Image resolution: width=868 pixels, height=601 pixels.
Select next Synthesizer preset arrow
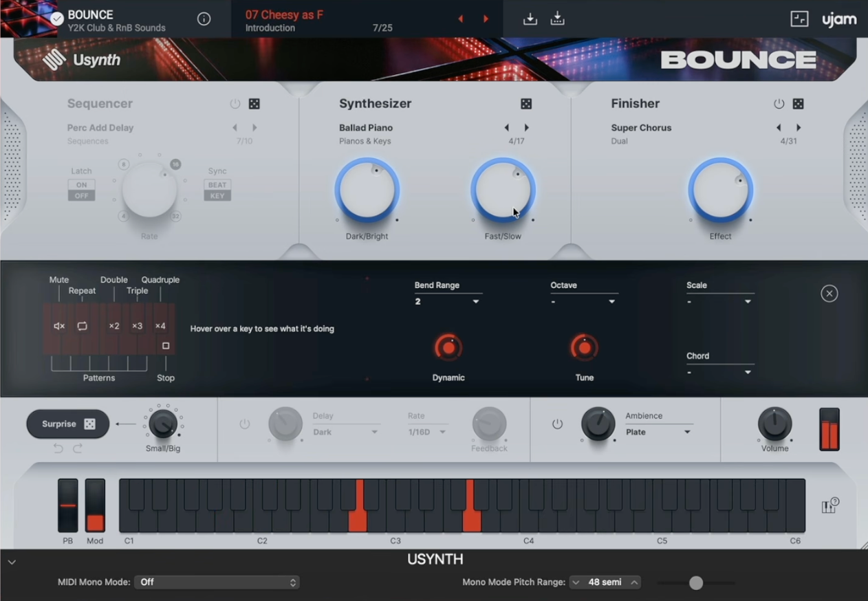click(x=527, y=128)
